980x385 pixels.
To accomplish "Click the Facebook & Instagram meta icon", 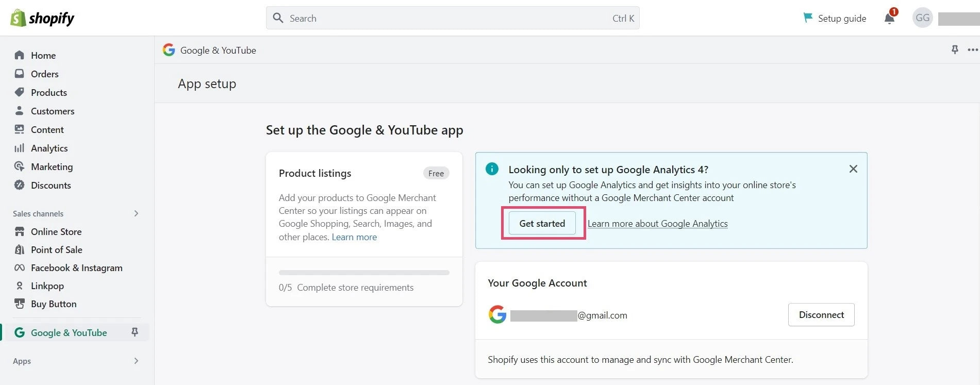I will [20, 267].
